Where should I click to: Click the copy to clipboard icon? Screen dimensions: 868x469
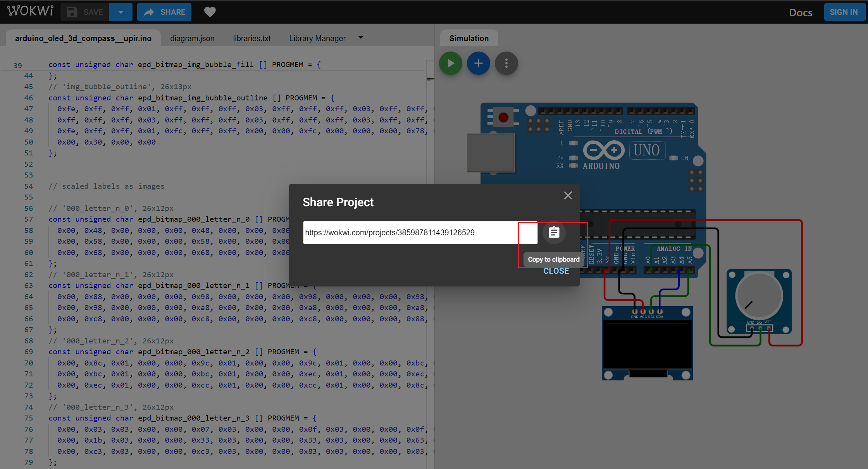(x=554, y=233)
